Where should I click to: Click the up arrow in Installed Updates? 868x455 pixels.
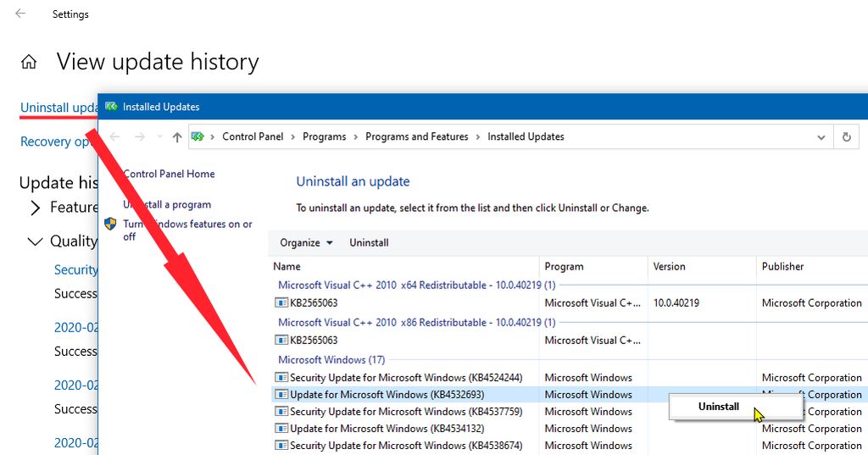click(x=176, y=137)
